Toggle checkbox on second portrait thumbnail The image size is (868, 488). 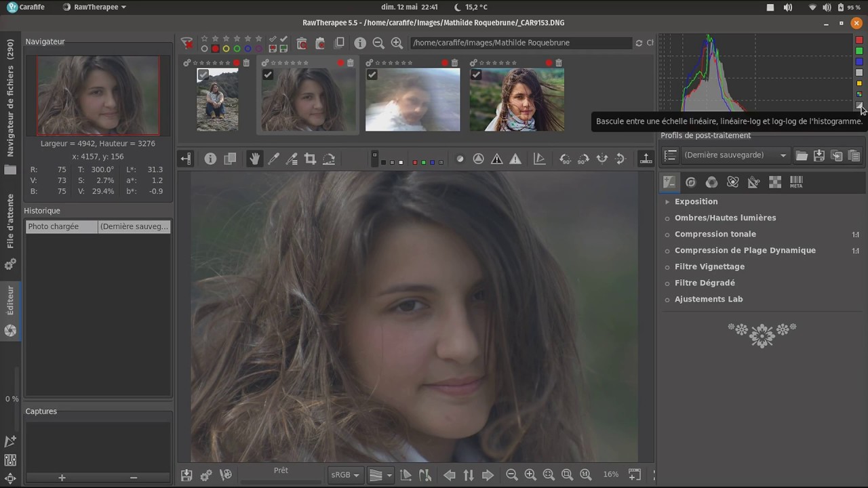(x=268, y=75)
